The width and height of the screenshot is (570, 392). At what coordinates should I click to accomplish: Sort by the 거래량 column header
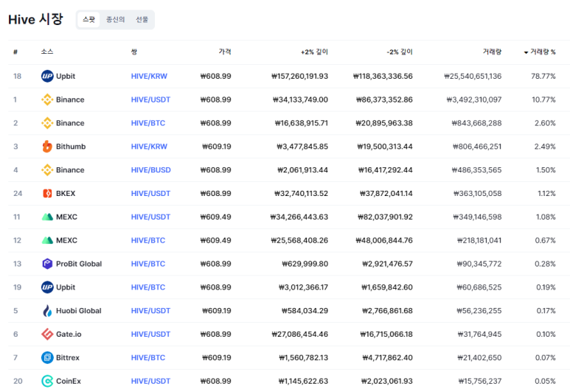pyautogui.click(x=492, y=52)
